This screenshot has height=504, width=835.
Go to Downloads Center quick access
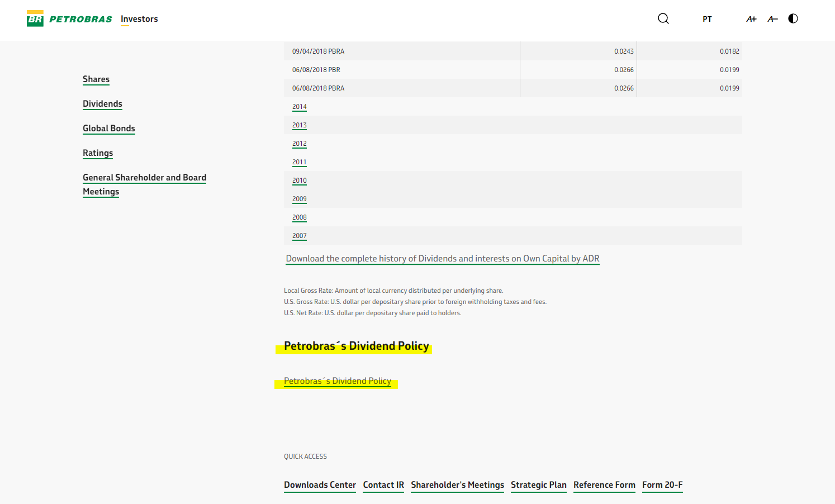tap(320, 485)
